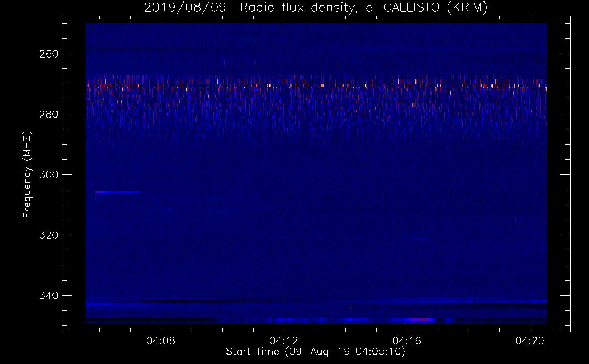This screenshot has height=364, width=589.
Task: Click the 04:16 time tick label
Action: pyautogui.click(x=407, y=341)
